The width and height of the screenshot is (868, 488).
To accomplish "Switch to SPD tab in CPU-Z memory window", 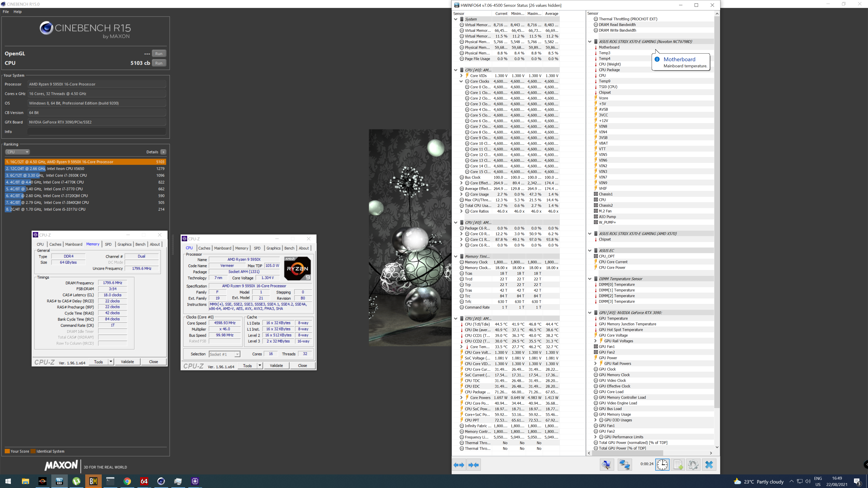I will [x=108, y=244].
